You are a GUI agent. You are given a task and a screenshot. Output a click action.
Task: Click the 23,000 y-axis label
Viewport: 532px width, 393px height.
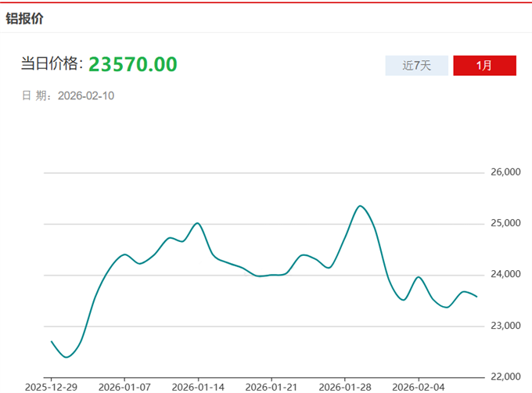tap(503, 326)
